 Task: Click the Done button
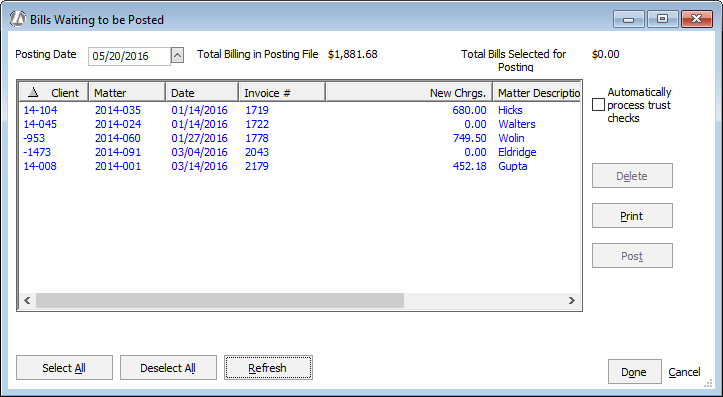pyautogui.click(x=634, y=372)
